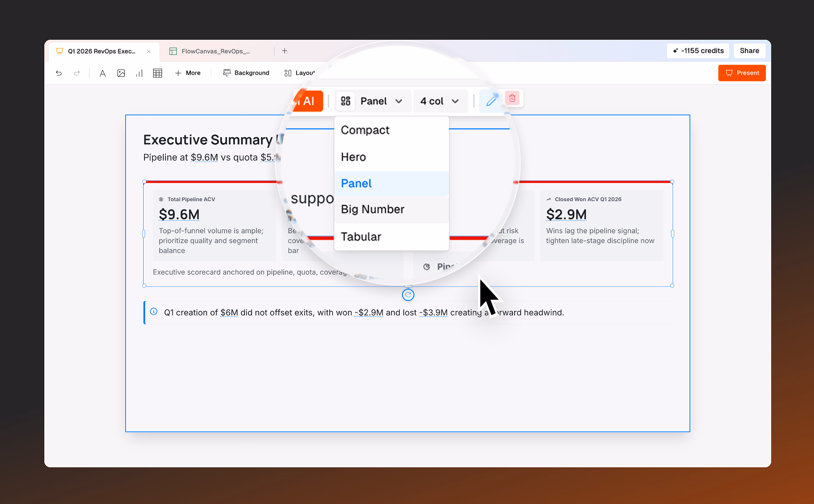Select the highlighted Panel option

(x=391, y=184)
